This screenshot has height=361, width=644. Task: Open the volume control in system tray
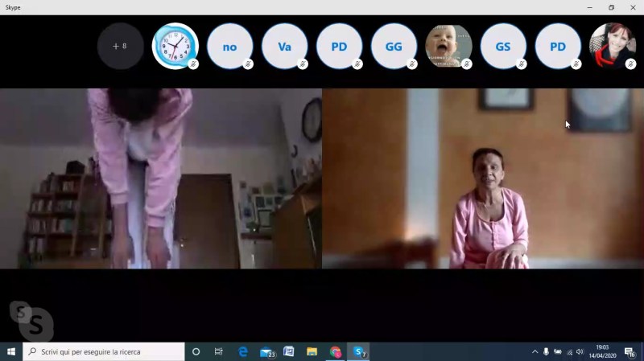(580, 352)
